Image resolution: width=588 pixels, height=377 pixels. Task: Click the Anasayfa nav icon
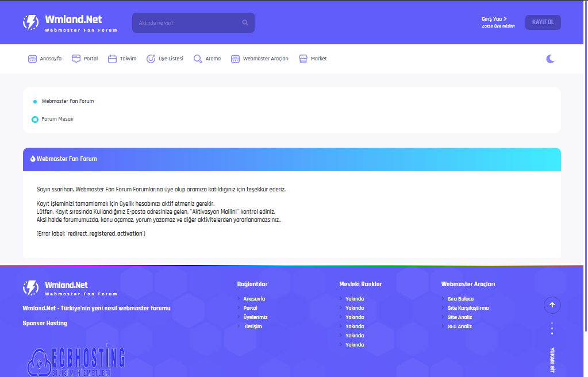coord(33,59)
